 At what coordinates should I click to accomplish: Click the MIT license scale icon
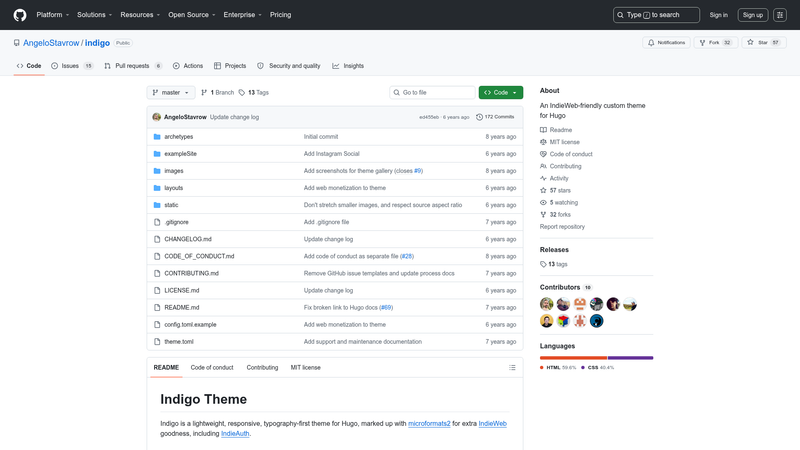[543, 142]
